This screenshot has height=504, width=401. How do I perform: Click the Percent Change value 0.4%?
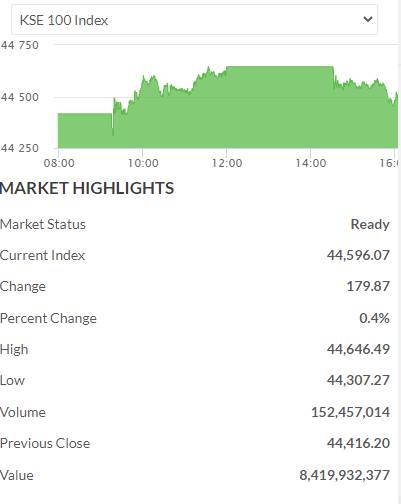click(374, 318)
